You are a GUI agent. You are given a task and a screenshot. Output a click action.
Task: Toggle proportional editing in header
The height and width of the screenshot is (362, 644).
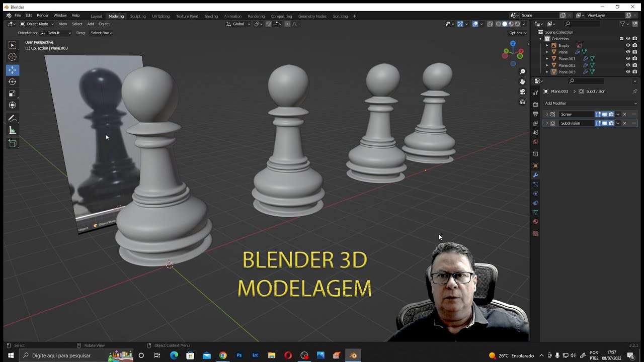pos(287,24)
